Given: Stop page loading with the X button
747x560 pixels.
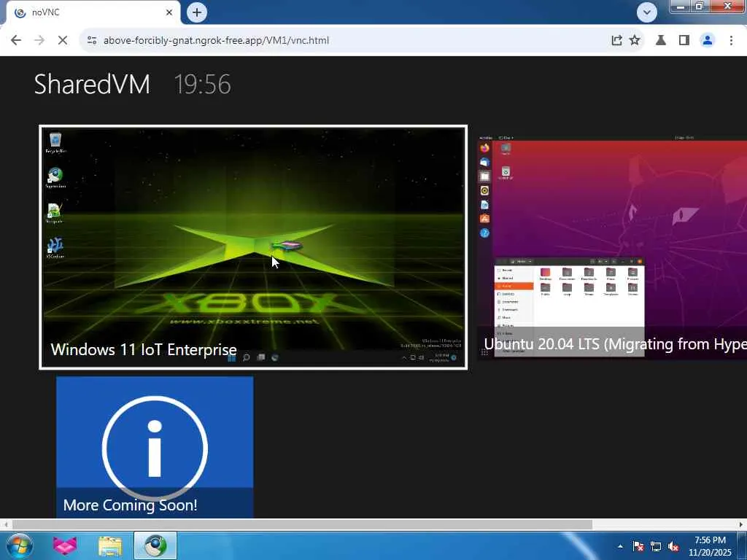Looking at the screenshot, I should (x=63, y=41).
